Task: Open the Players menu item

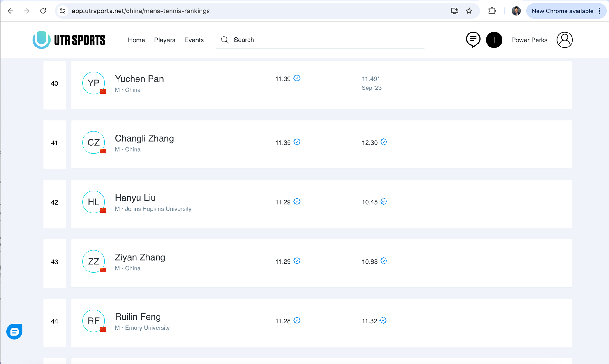Action: tap(164, 40)
